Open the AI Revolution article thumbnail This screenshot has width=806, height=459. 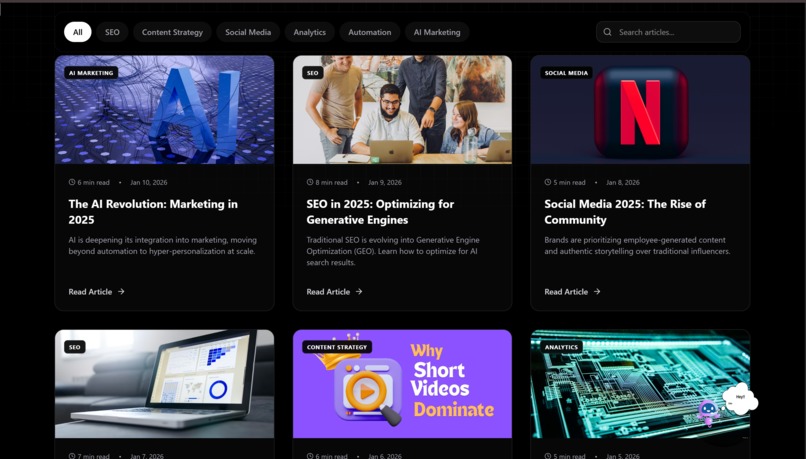(x=164, y=109)
